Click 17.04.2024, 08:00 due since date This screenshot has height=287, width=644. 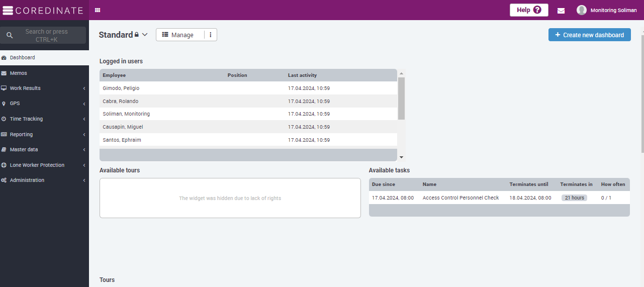click(393, 198)
